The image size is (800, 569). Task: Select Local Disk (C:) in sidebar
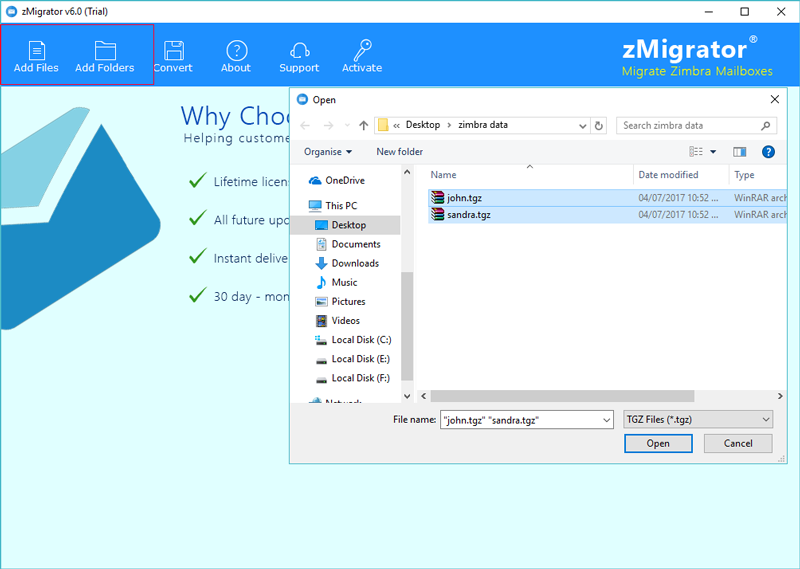[360, 340]
